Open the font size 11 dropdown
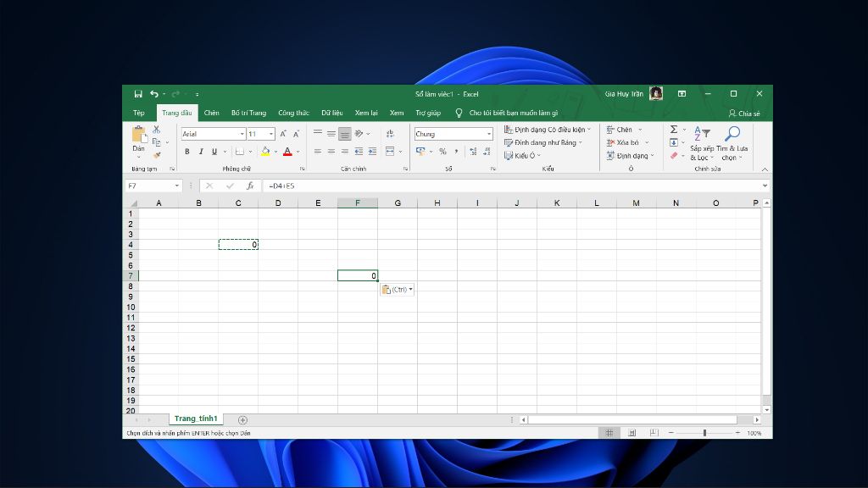 coord(271,134)
